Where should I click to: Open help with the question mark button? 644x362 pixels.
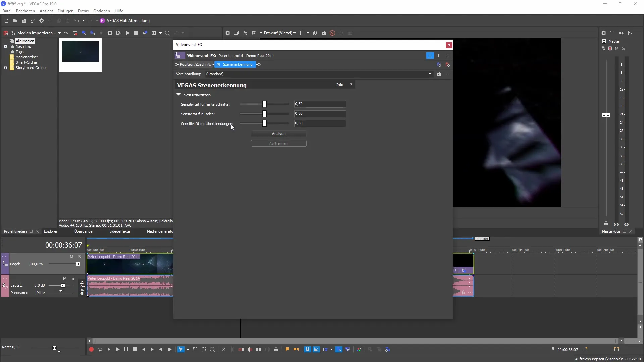coord(351,85)
